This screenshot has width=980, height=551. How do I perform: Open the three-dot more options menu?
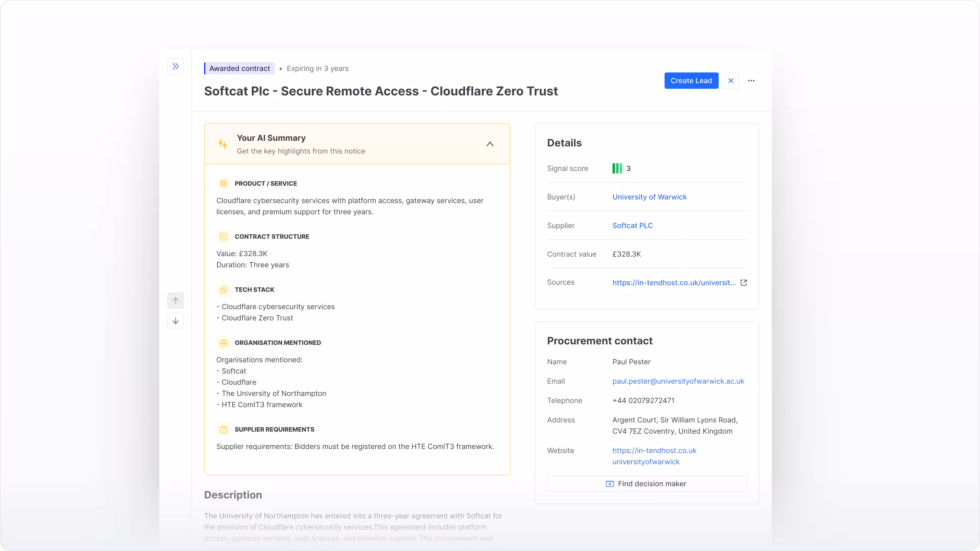pyautogui.click(x=751, y=81)
